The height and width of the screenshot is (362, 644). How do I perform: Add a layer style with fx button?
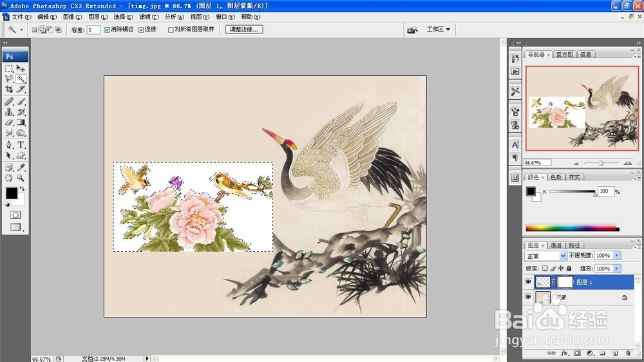tap(565, 353)
